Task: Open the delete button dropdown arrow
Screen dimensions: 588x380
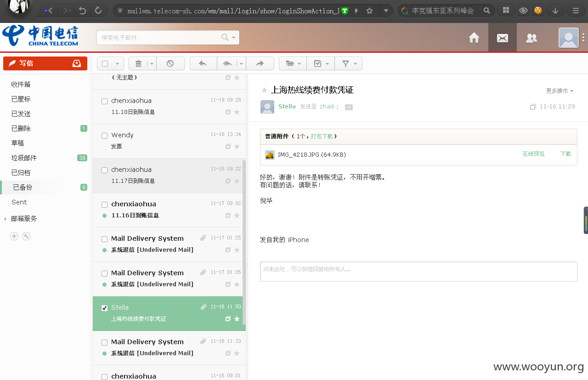Action: [152, 64]
